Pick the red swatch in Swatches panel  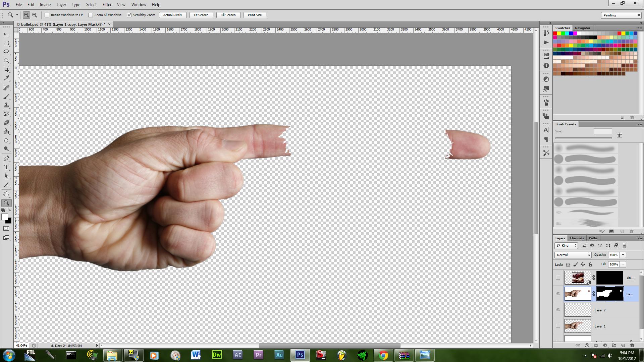point(555,34)
